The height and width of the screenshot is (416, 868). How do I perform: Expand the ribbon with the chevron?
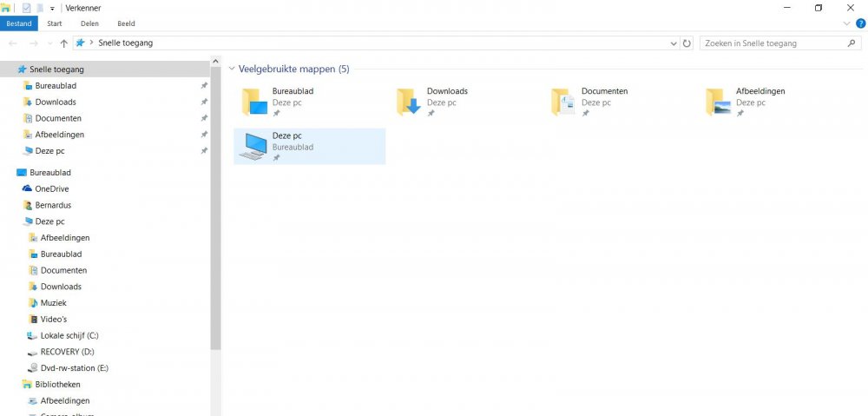tap(846, 23)
